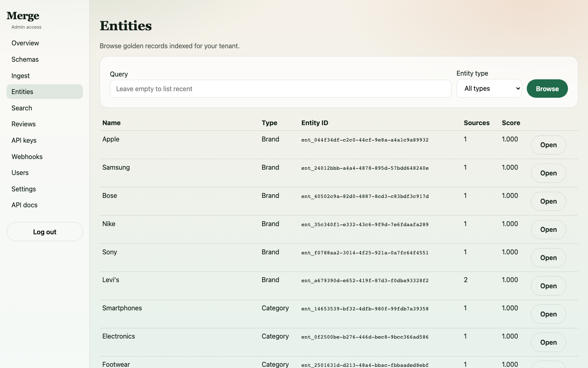
Task: Select entity ID ent_0f2500be-b276-446d-bec8-9bcc366ad586
Action: tap(365, 337)
